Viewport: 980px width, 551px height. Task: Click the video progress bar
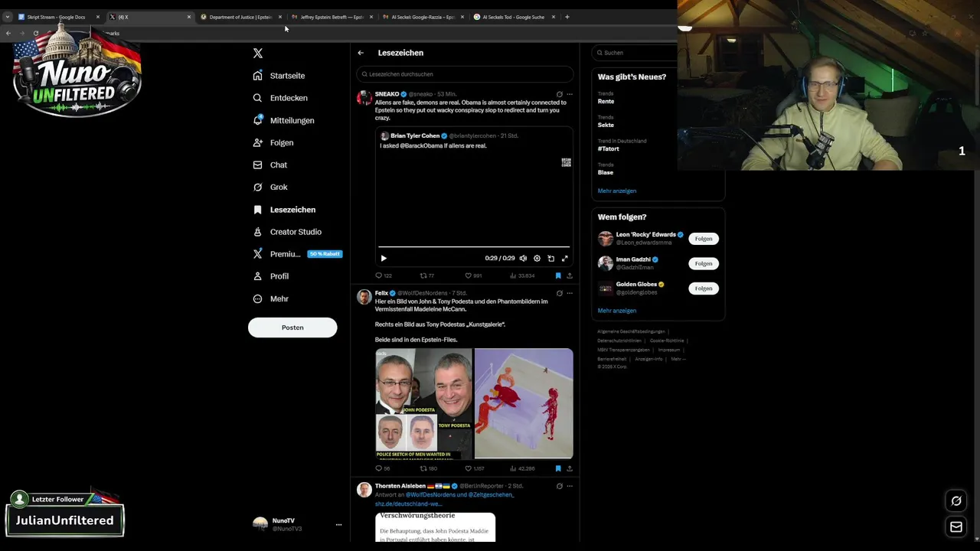tap(473, 247)
